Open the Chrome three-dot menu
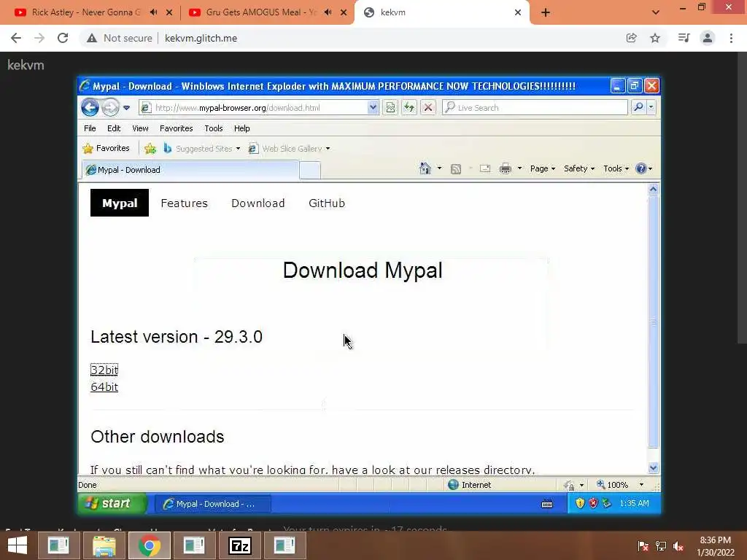This screenshot has width=747, height=560. (731, 38)
